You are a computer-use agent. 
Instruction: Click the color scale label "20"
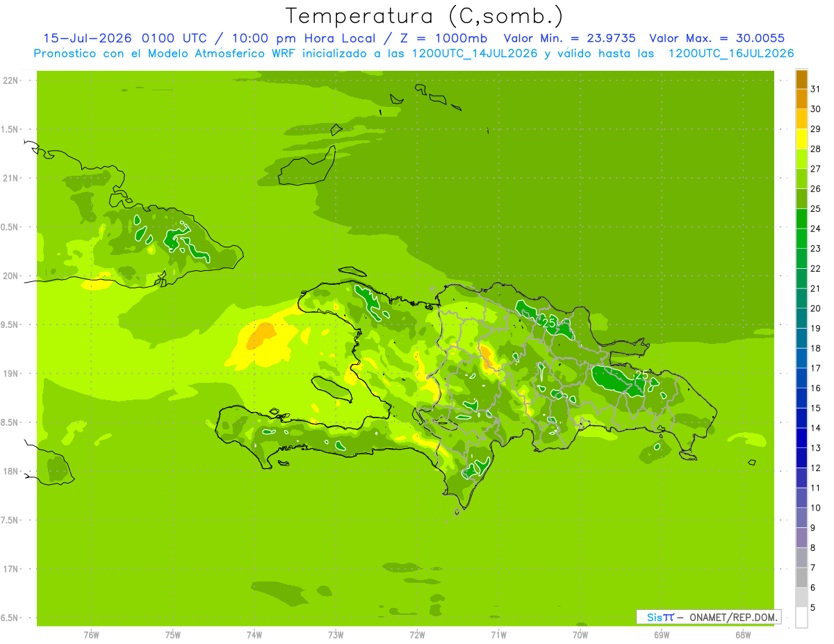pyautogui.click(x=815, y=308)
